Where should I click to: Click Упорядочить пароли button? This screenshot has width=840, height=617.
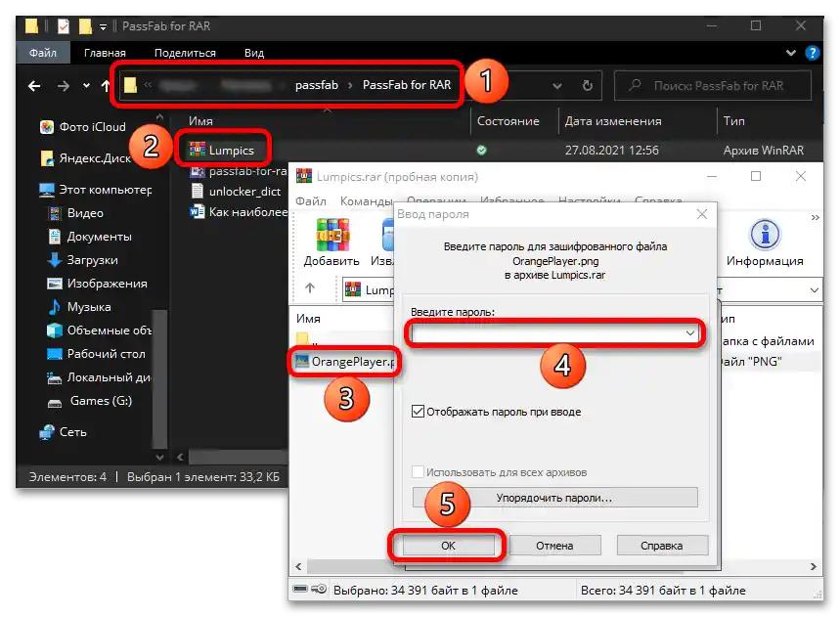pyautogui.click(x=554, y=498)
